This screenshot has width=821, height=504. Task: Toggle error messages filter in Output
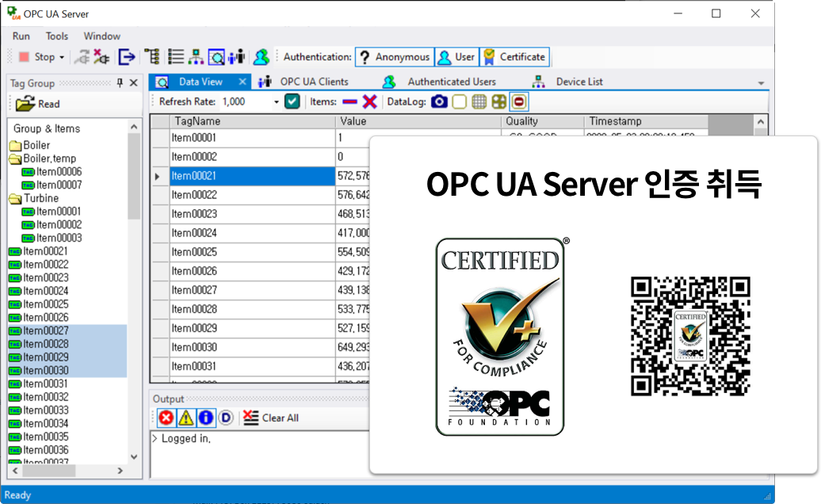[166, 418]
